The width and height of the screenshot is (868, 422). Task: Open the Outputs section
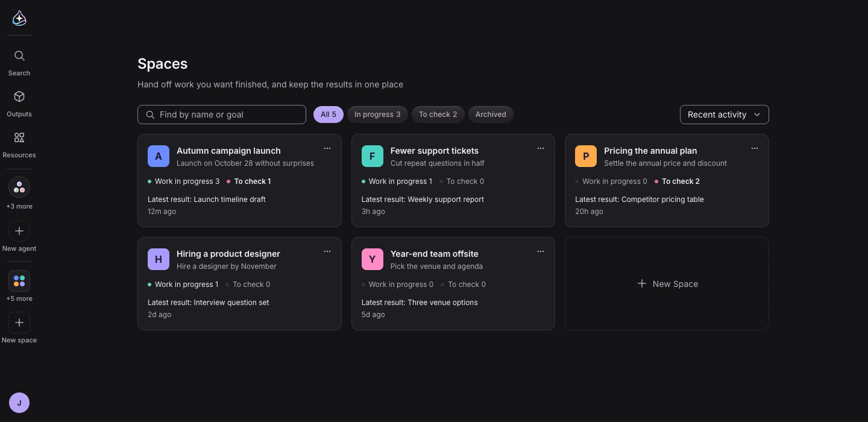click(x=19, y=104)
